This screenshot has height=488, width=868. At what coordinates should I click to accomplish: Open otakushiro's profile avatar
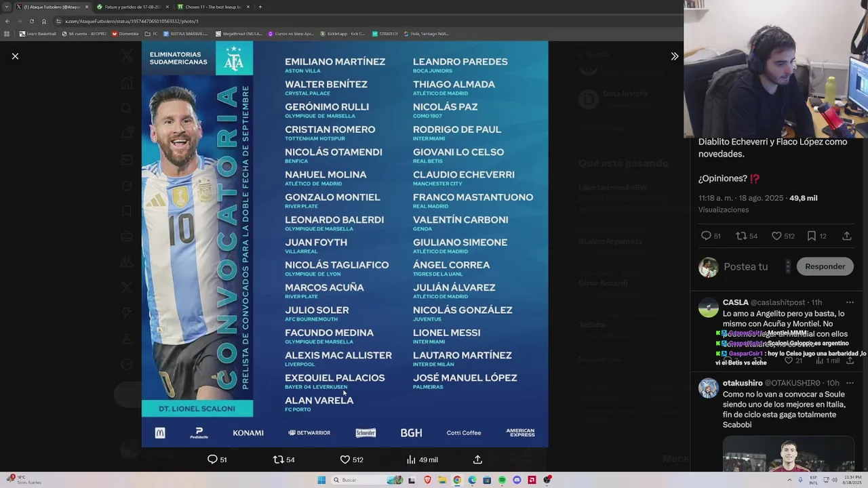tap(708, 388)
